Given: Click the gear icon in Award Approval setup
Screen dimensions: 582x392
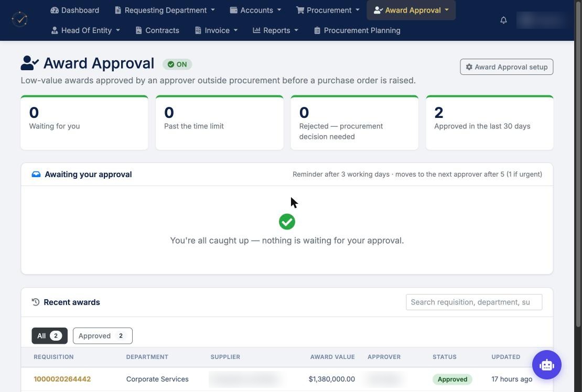Looking at the screenshot, I should (469, 67).
